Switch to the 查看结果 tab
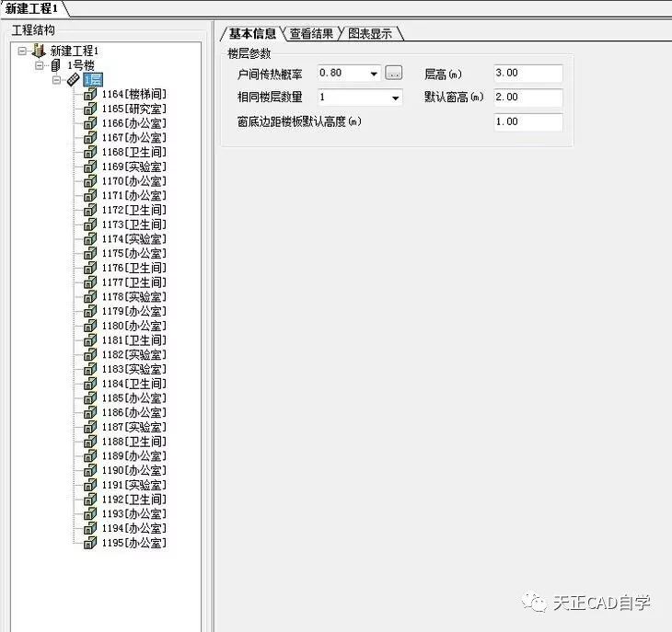Screen dimensions: 672x632 point(311,33)
